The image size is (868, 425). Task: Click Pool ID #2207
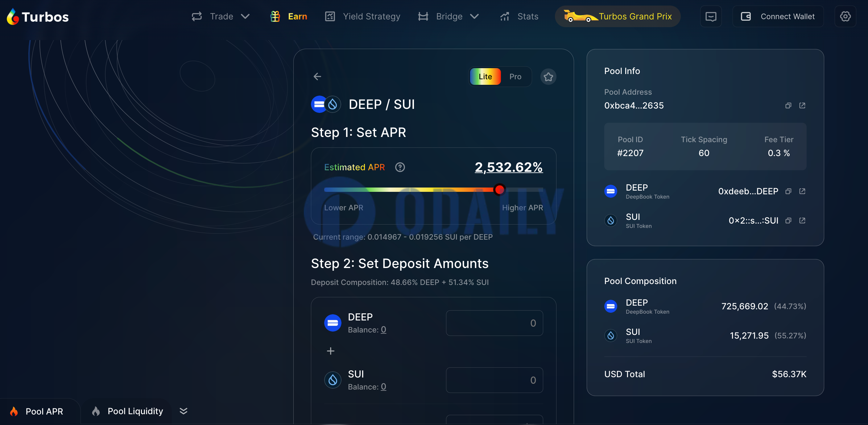[630, 153]
